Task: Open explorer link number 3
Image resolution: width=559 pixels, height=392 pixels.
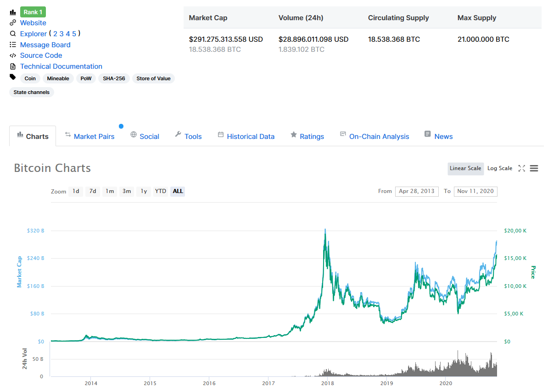Action: coord(61,34)
